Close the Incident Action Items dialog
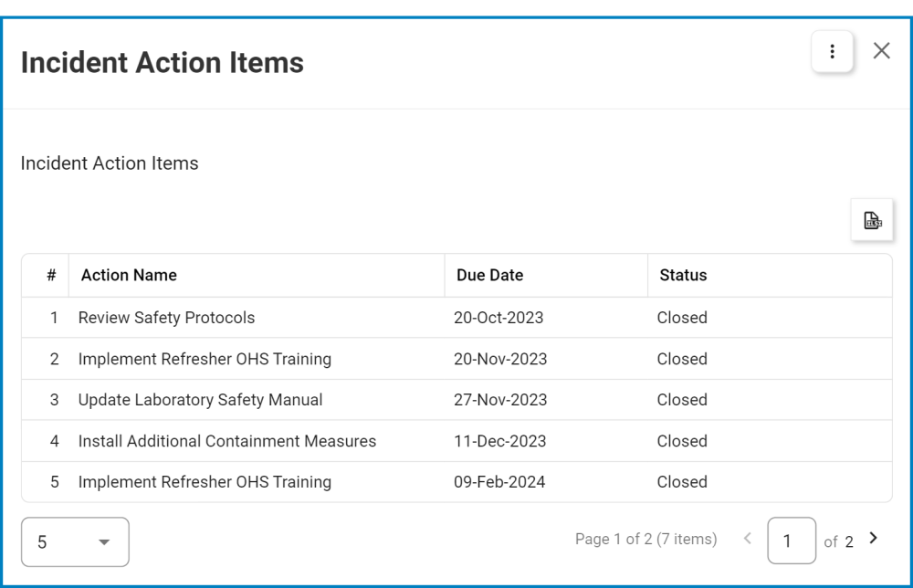Screen dimensions: 913x588 tap(881, 51)
